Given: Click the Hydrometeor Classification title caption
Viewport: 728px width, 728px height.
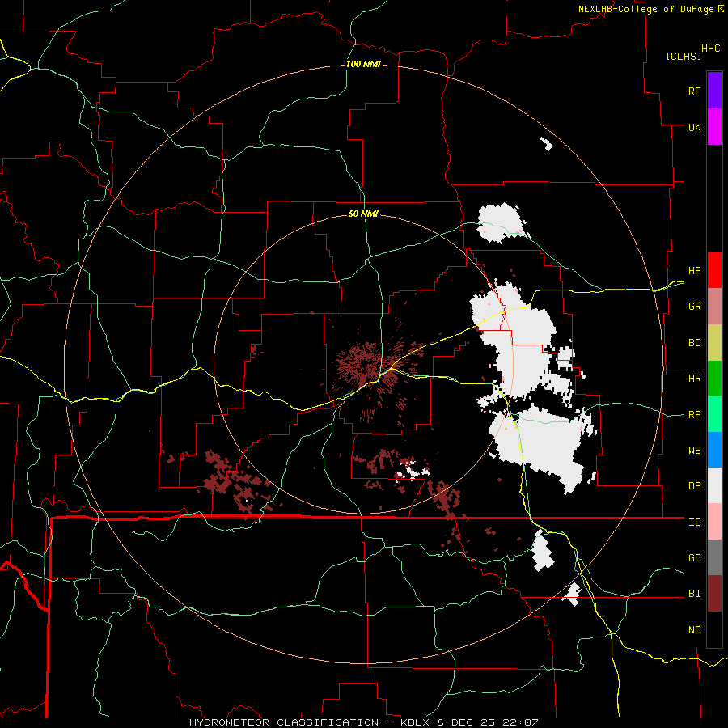Looking at the screenshot, I should pyautogui.click(x=284, y=722).
